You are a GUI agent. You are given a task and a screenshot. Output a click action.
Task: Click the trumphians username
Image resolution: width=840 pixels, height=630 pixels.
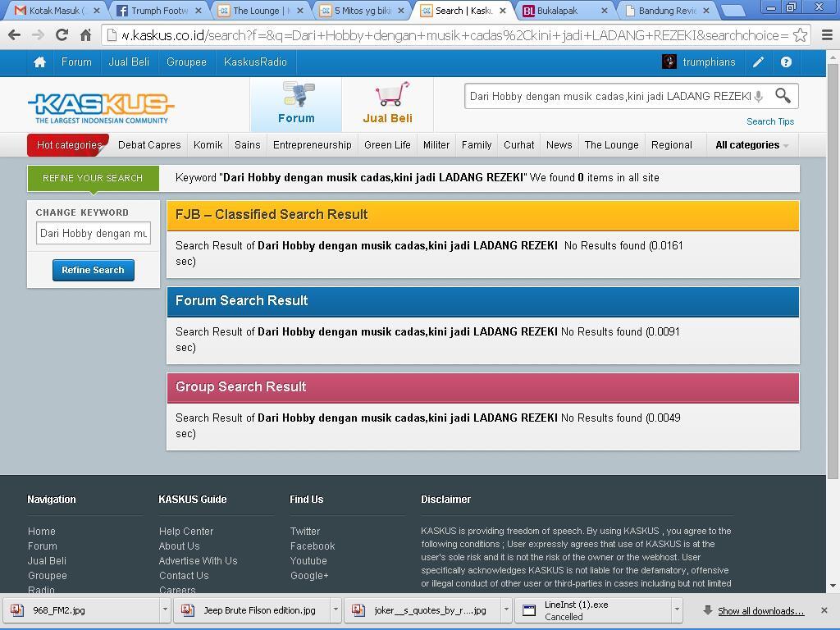click(709, 62)
